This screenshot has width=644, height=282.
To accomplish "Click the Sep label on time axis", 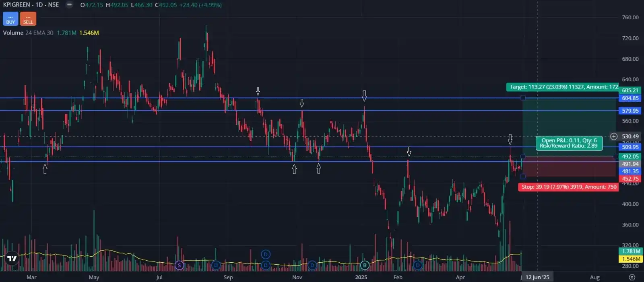I will coord(228,277).
